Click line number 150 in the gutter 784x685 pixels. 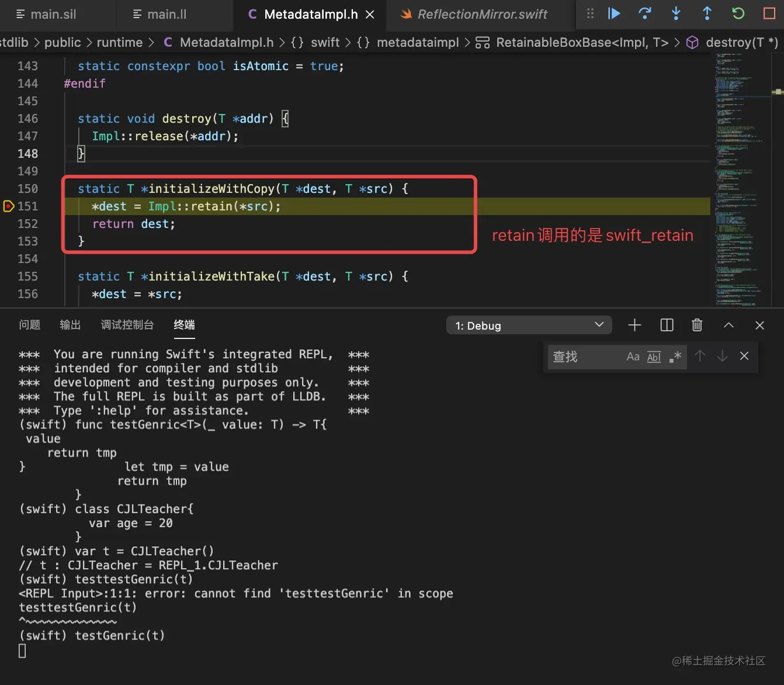click(27, 189)
